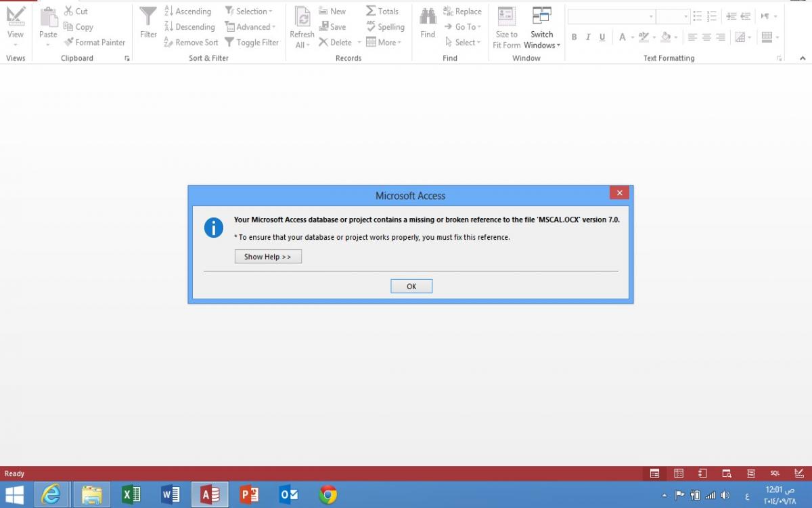Align text right
Image resolution: width=812 pixels, height=508 pixels.
[721, 37]
